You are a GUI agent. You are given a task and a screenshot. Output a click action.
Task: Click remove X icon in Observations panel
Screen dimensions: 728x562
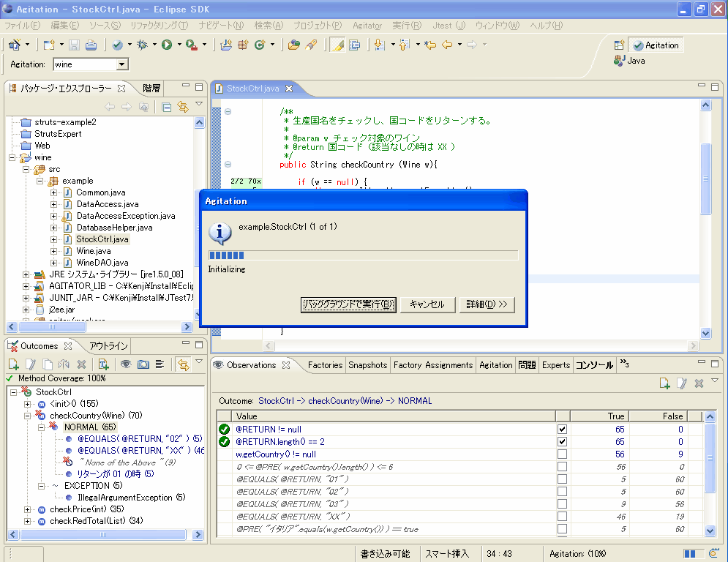pyautogui.click(x=699, y=383)
